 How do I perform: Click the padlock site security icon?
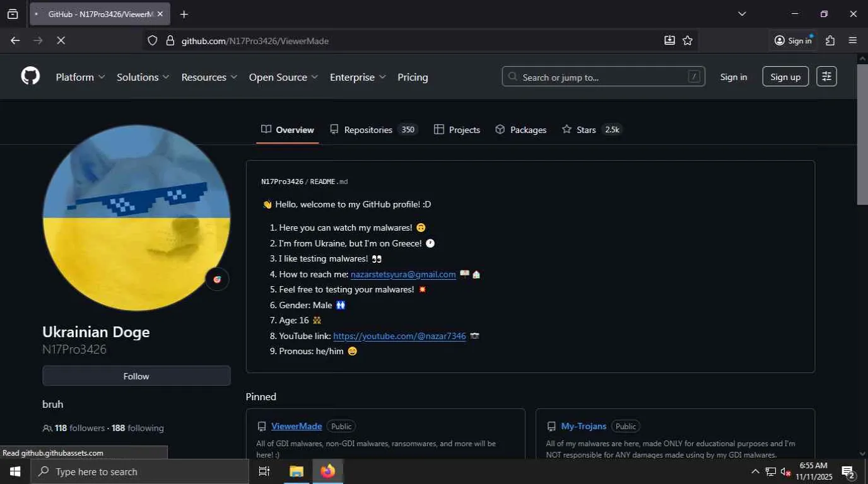point(170,40)
